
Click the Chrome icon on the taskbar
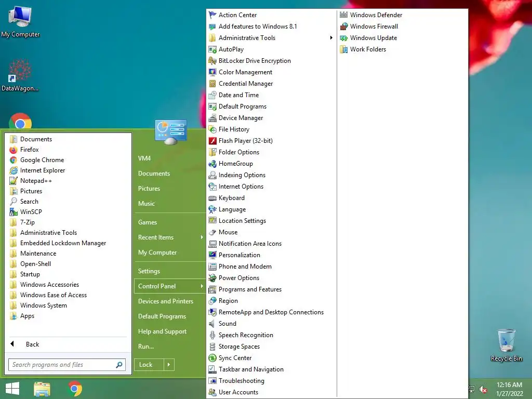75,389
